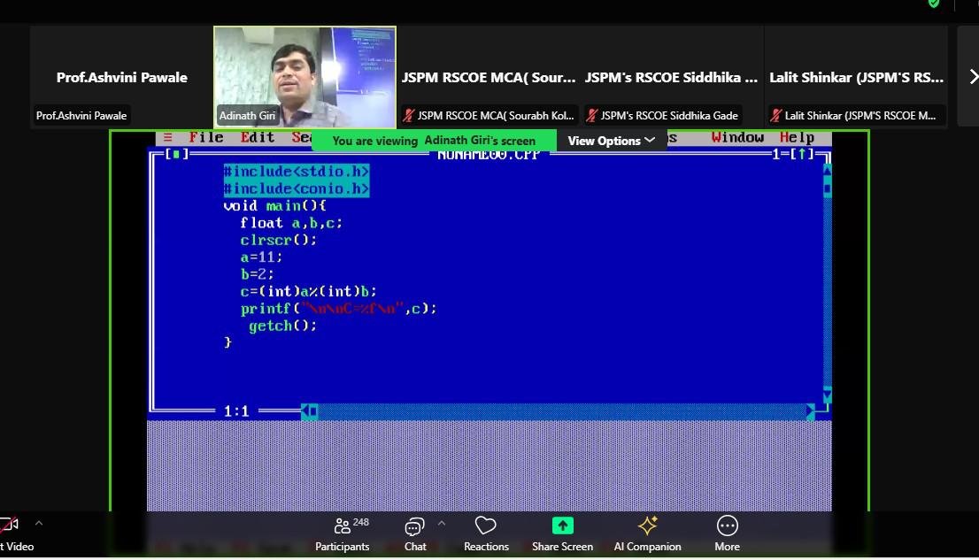
Task: Select JSPM's RSCOE Siddhika Gade tile
Action: 672,77
